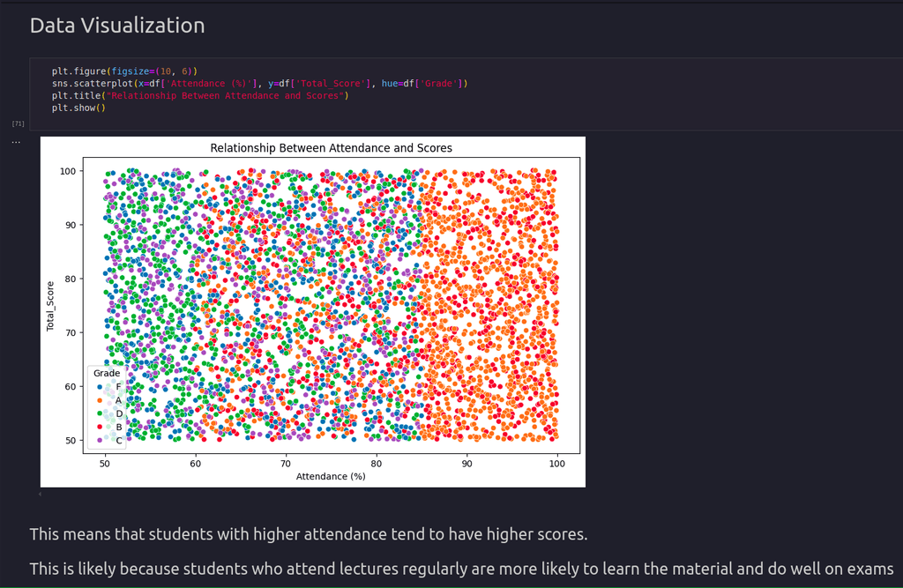Click the y-axis tick label 100

pos(68,171)
